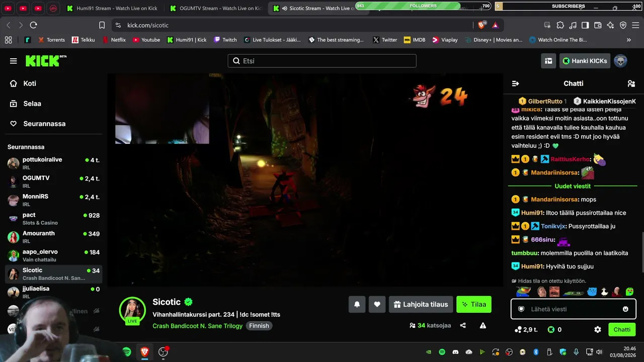This screenshot has width=644, height=362.
Task: Open the Twitch bookmark
Action: tap(225, 40)
